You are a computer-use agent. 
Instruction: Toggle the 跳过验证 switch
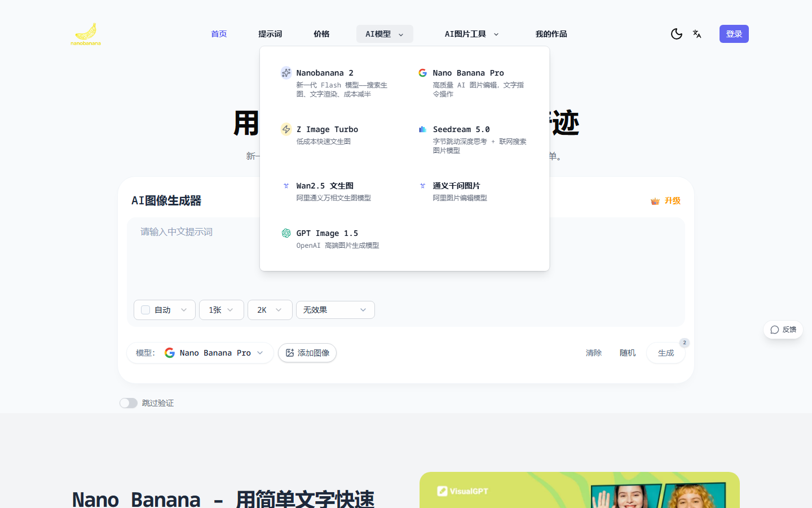pyautogui.click(x=129, y=403)
